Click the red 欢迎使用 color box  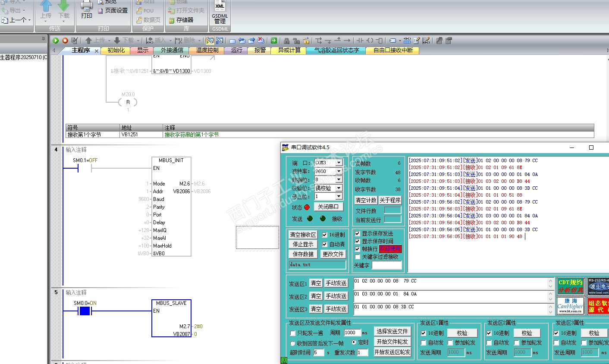click(390, 249)
